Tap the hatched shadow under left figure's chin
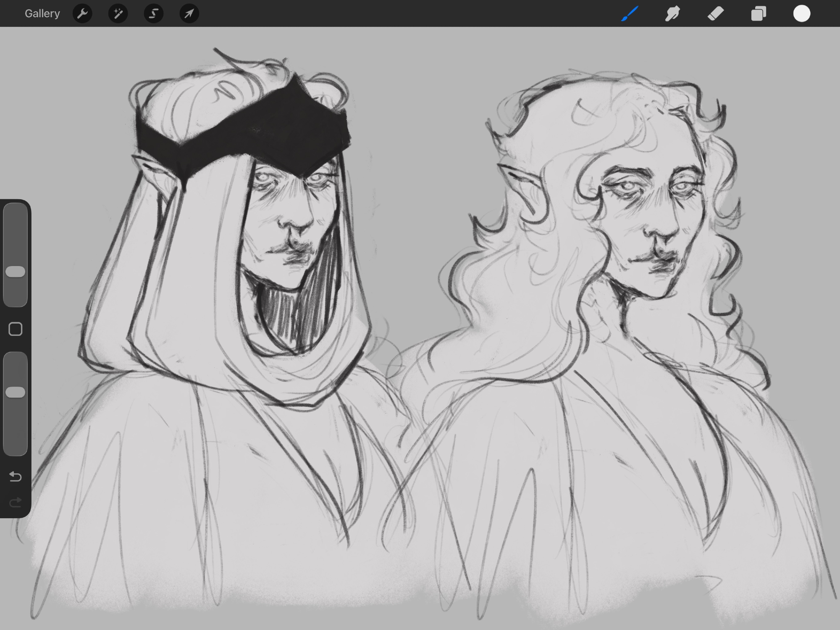The height and width of the screenshot is (630, 840). pos(290,315)
